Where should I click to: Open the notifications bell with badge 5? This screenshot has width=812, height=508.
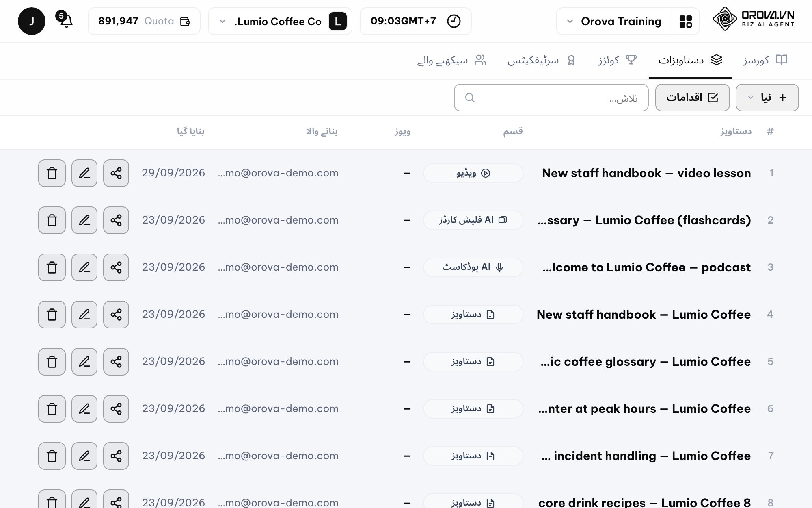click(x=65, y=20)
